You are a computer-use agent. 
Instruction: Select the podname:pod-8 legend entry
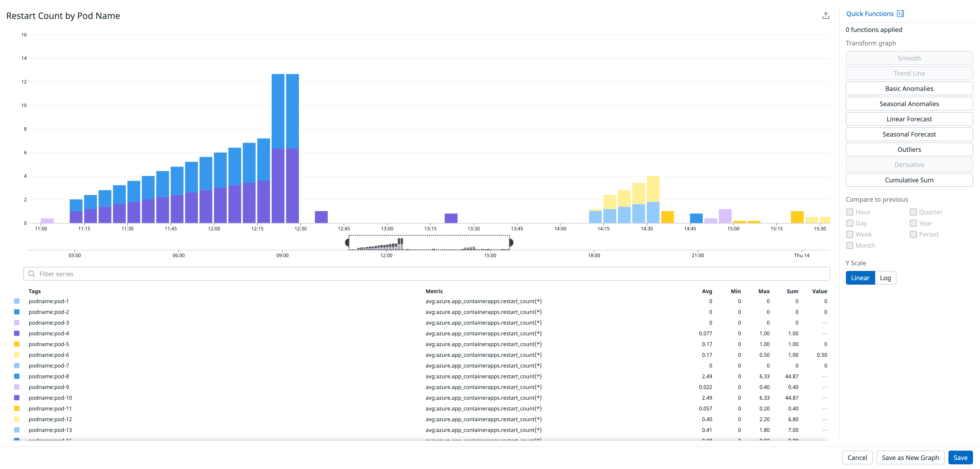coord(48,376)
